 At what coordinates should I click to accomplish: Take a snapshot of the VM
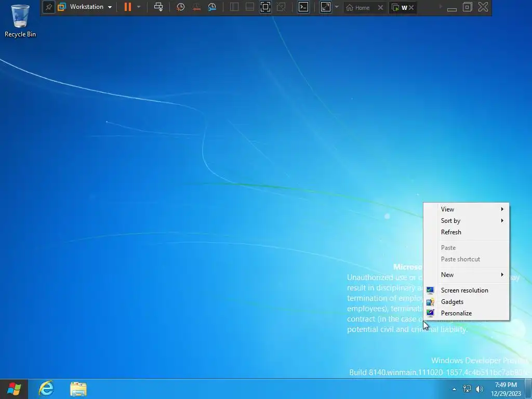click(x=180, y=7)
